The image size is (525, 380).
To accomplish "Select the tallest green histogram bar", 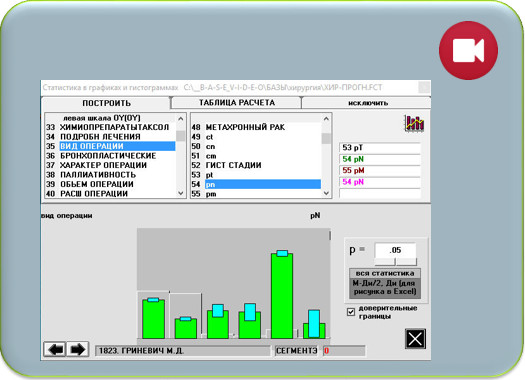I will pos(282,295).
